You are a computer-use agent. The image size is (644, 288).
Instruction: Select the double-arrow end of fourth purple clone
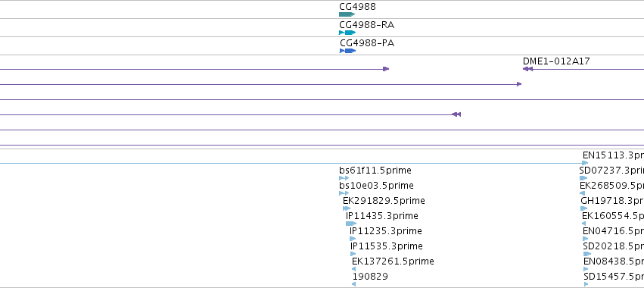click(x=456, y=114)
